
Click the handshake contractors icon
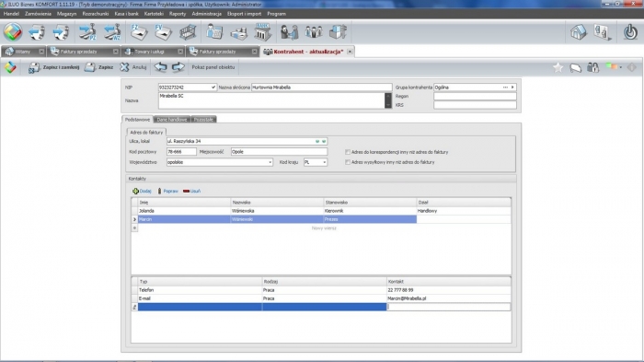289,32
